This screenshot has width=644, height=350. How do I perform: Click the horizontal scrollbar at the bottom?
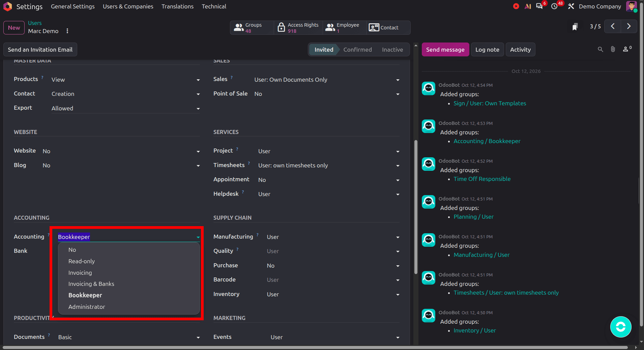click(315, 347)
